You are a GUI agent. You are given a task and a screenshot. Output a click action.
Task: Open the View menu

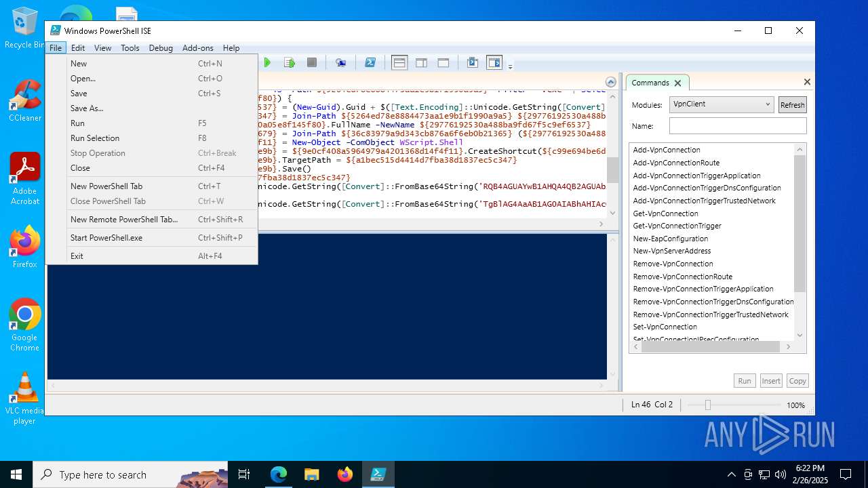point(103,48)
